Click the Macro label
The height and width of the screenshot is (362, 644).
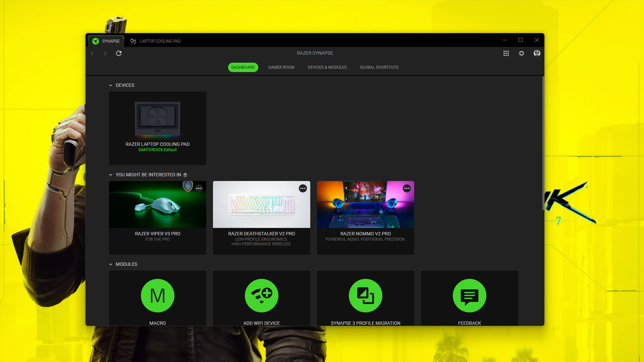(x=158, y=323)
